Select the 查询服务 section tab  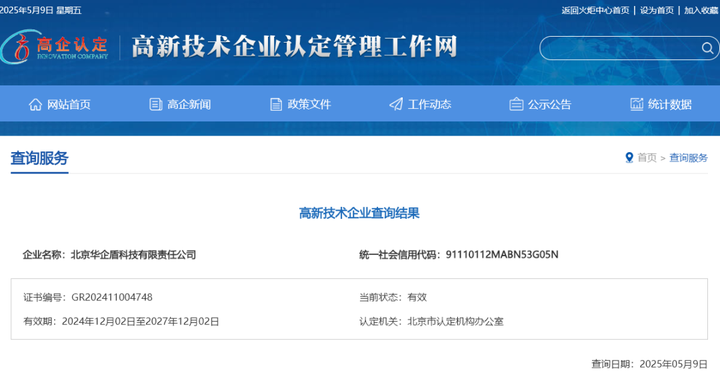[39, 158]
